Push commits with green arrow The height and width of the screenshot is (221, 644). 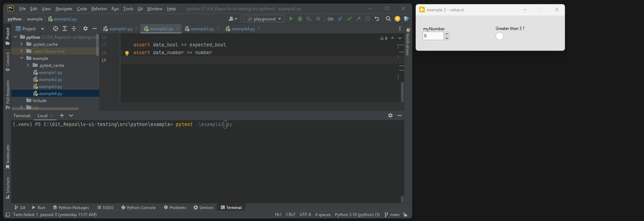[358, 19]
